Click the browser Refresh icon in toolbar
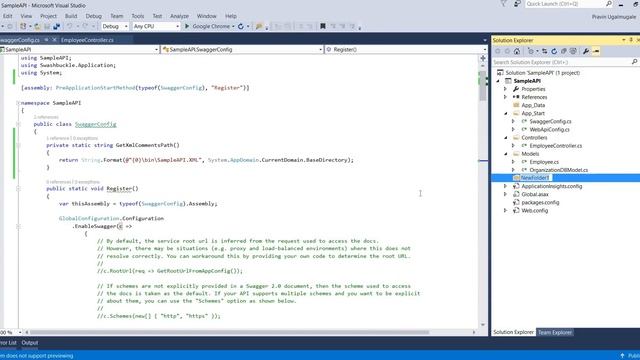 pos(241,26)
